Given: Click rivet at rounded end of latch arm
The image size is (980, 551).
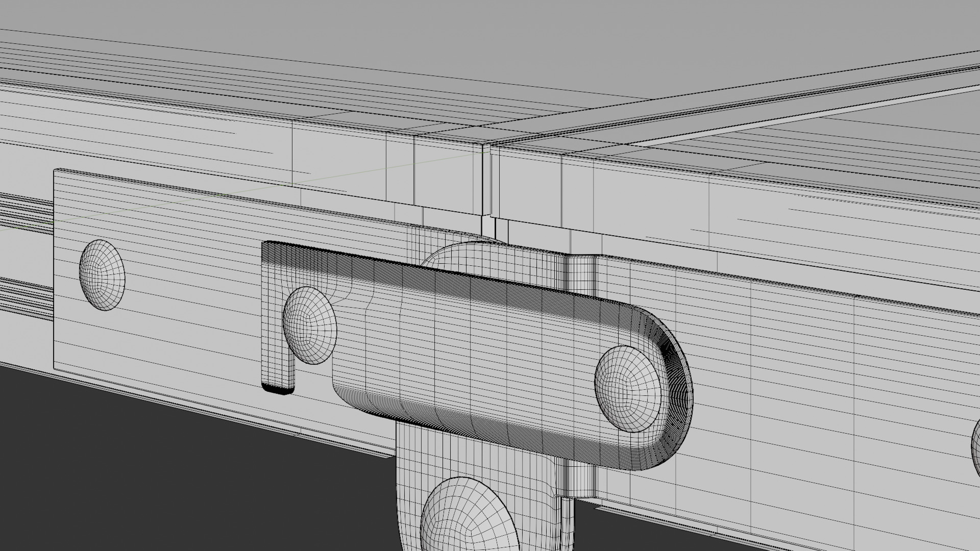Looking at the screenshot, I should 627,389.
